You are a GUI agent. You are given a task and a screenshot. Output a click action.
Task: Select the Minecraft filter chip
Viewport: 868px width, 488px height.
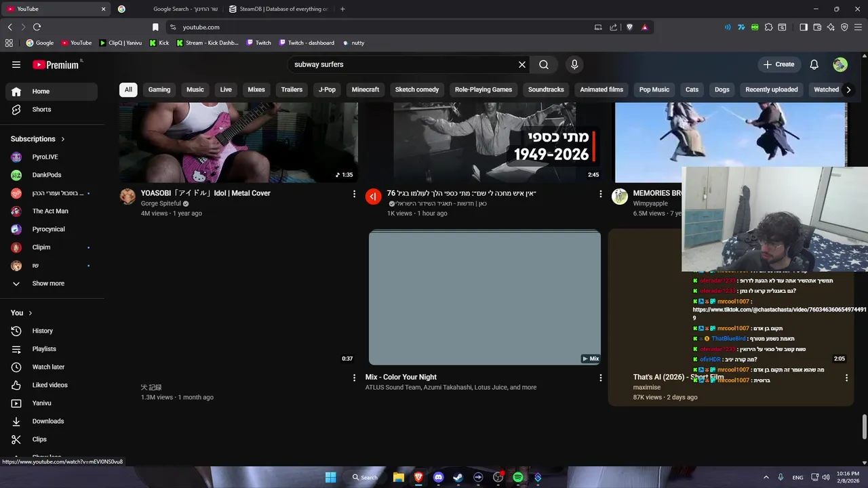click(x=366, y=89)
